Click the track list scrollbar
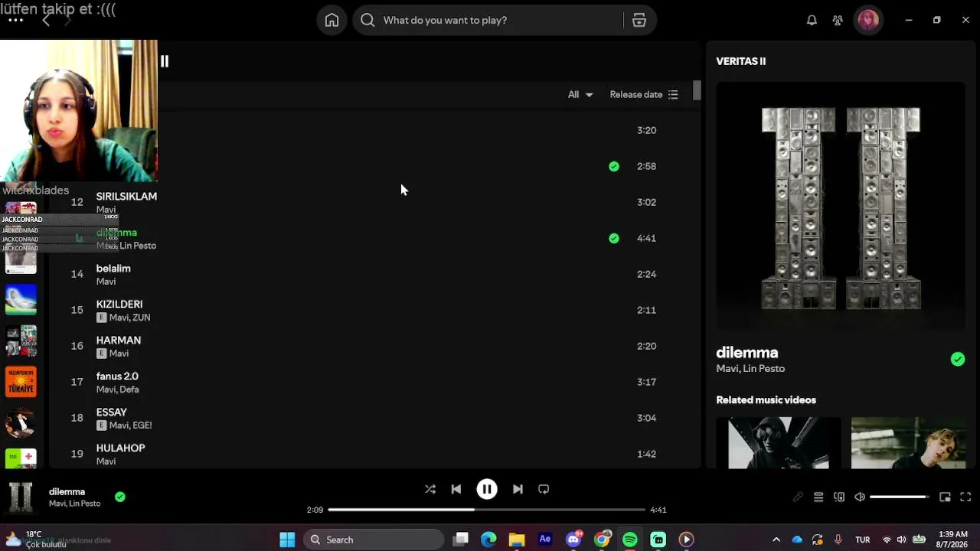980x551 pixels. (x=697, y=90)
